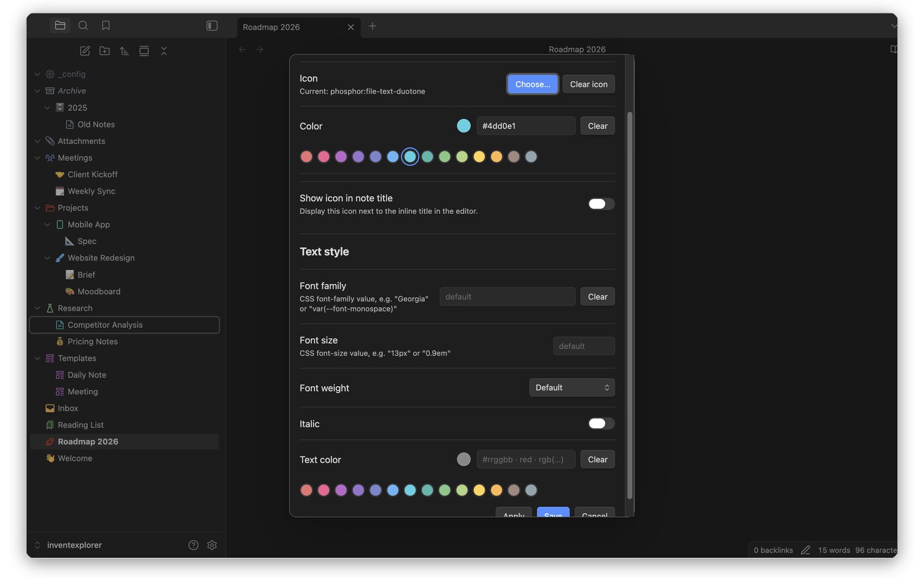
Task: Navigate back with the left arrow
Action: click(x=243, y=50)
